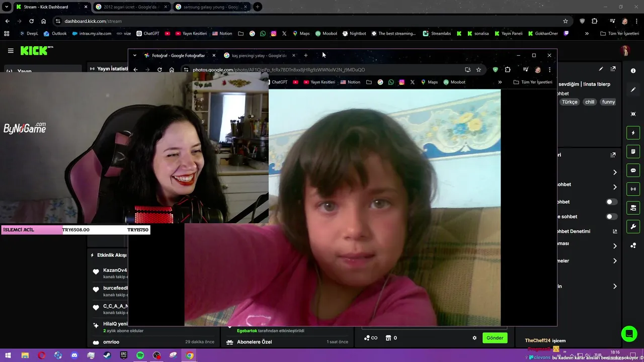Open the sohbet Denetimi external link icon

(x=615, y=231)
